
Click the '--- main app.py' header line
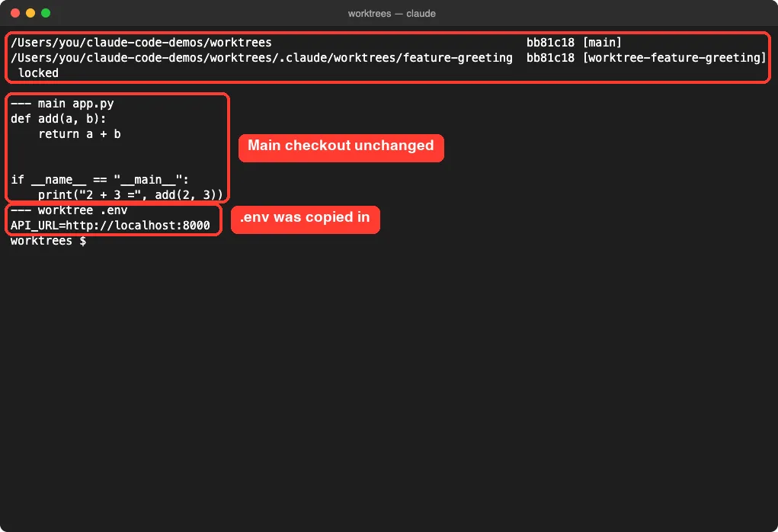pos(62,104)
